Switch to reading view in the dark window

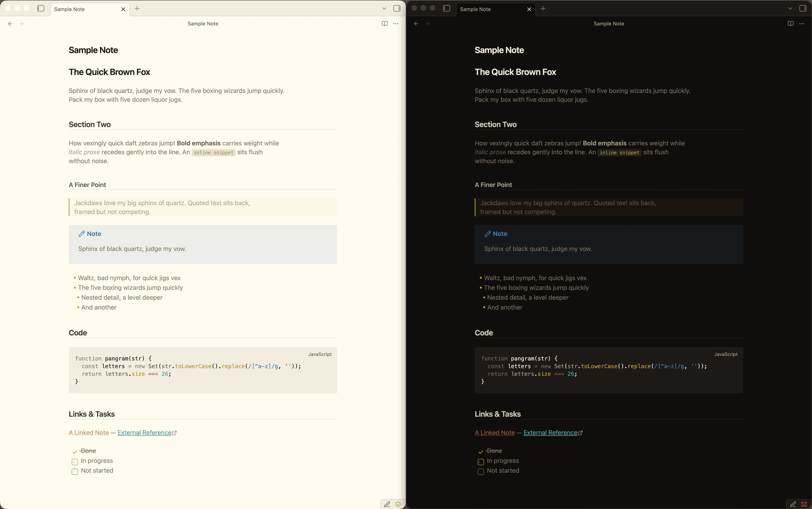tap(790, 23)
